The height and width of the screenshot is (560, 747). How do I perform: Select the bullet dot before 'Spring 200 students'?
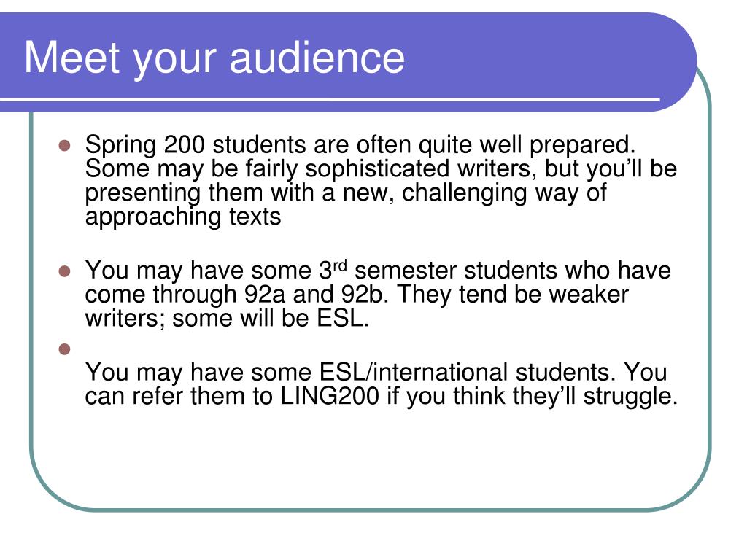[x=64, y=145]
